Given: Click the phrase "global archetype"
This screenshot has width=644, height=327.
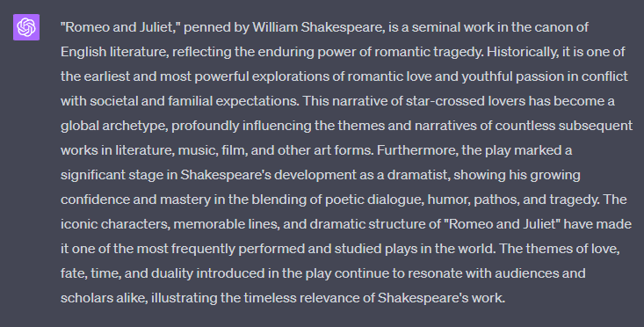Looking at the screenshot, I should (114, 126).
